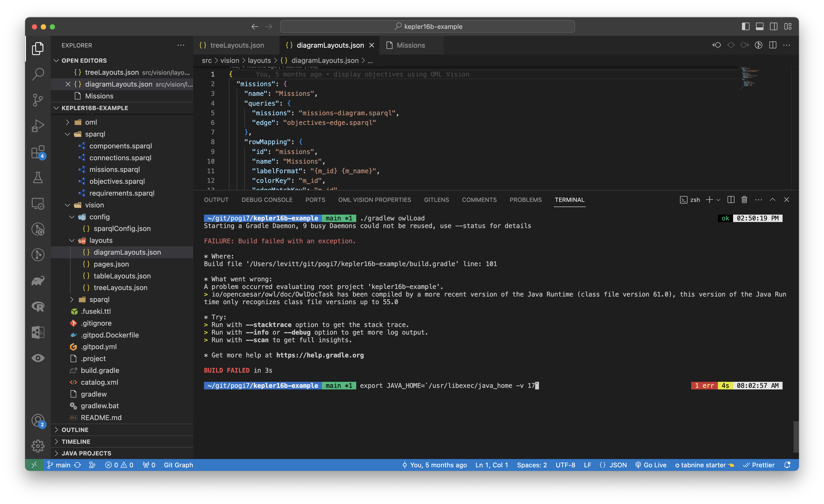Screen dimensions: 824x504
Task: Click errors and warnings count in status bar
Action: coord(119,465)
